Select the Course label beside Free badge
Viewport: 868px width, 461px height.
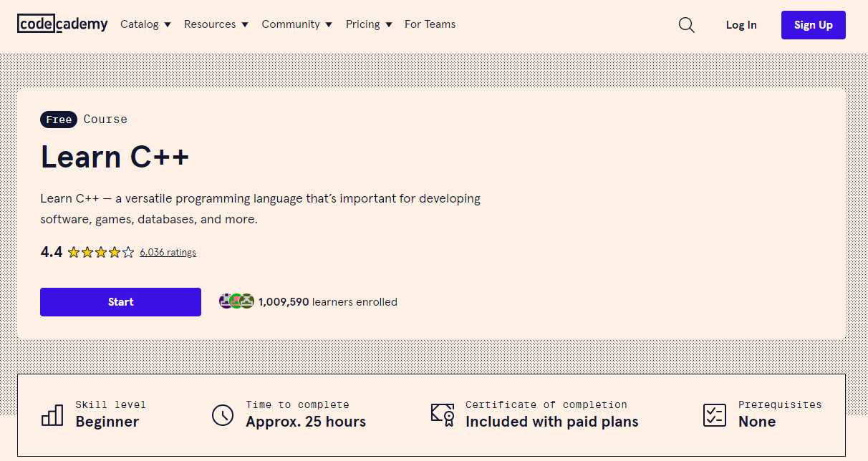coord(105,120)
